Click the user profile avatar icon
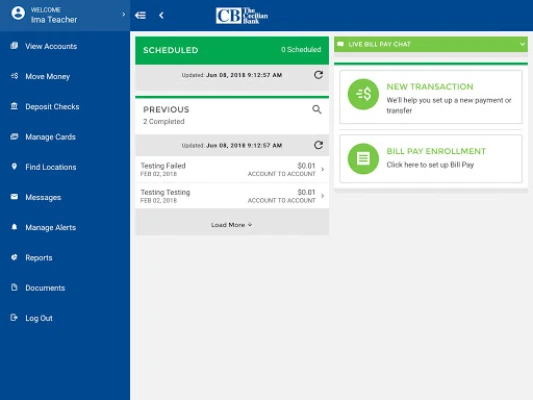This screenshot has width=533, height=400. point(18,14)
